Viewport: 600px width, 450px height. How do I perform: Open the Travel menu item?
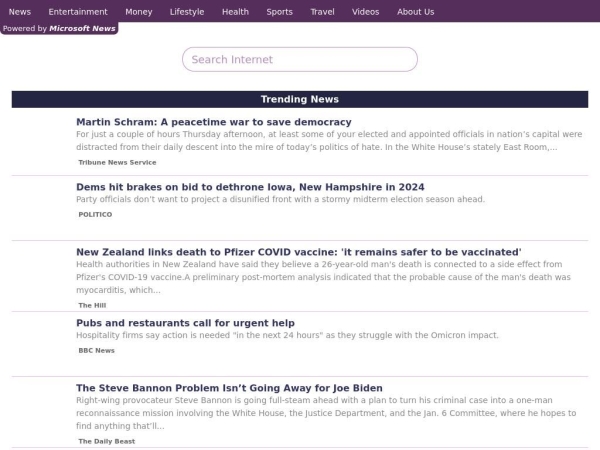[x=322, y=12]
